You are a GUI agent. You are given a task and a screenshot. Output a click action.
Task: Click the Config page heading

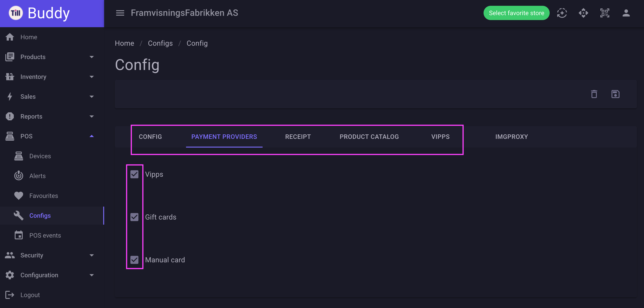137,65
